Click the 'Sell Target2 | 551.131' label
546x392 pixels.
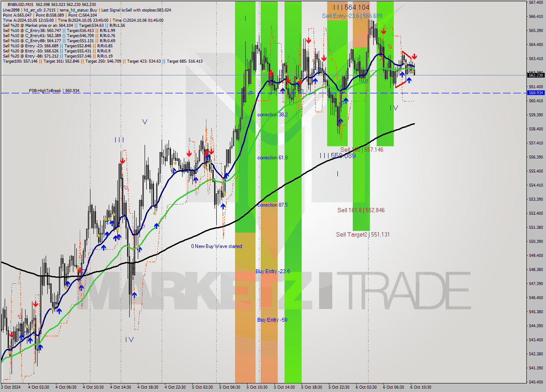click(x=363, y=234)
